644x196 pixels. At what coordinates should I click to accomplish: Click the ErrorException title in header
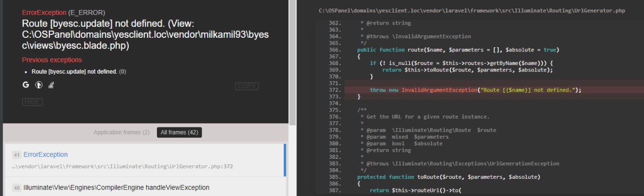tap(44, 12)
